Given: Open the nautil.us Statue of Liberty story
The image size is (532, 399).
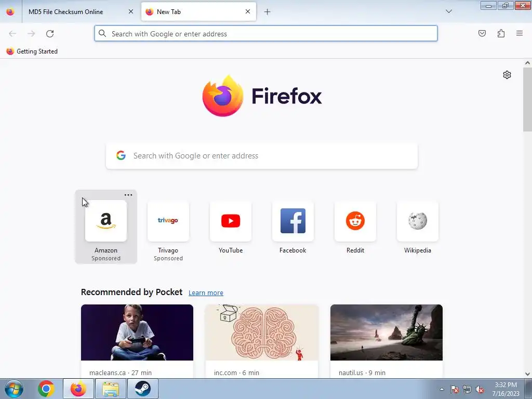Looking at the screenshot, I should 387,332.
